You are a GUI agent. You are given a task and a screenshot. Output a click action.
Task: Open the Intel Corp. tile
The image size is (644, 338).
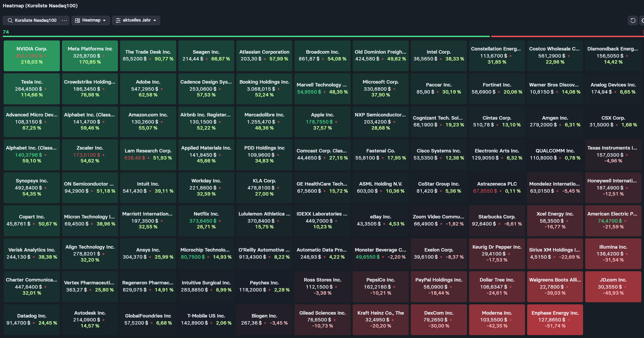click(x=439, y=56)
